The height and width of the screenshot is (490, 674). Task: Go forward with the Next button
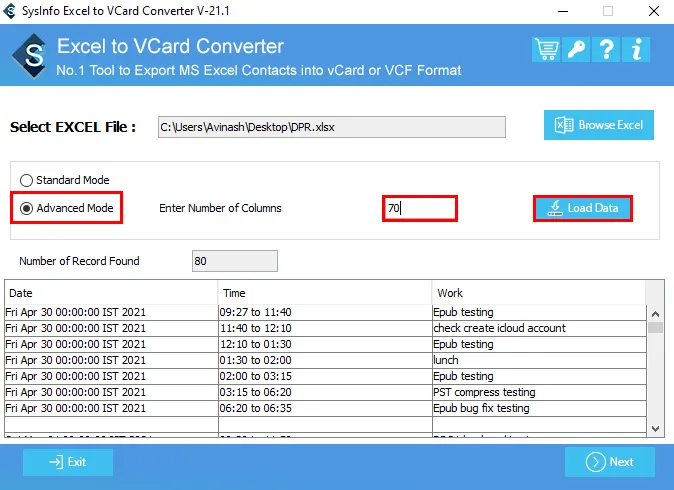point(610,462)
